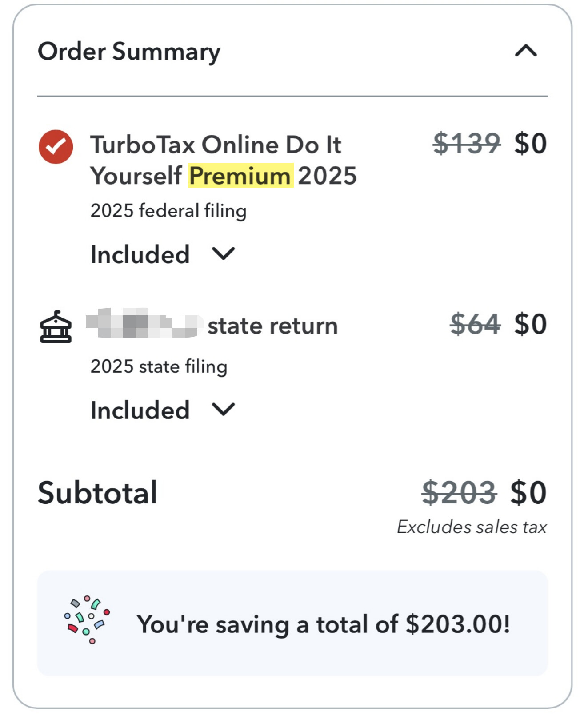Click the "2025 federal filing" text

click(168, 211)
